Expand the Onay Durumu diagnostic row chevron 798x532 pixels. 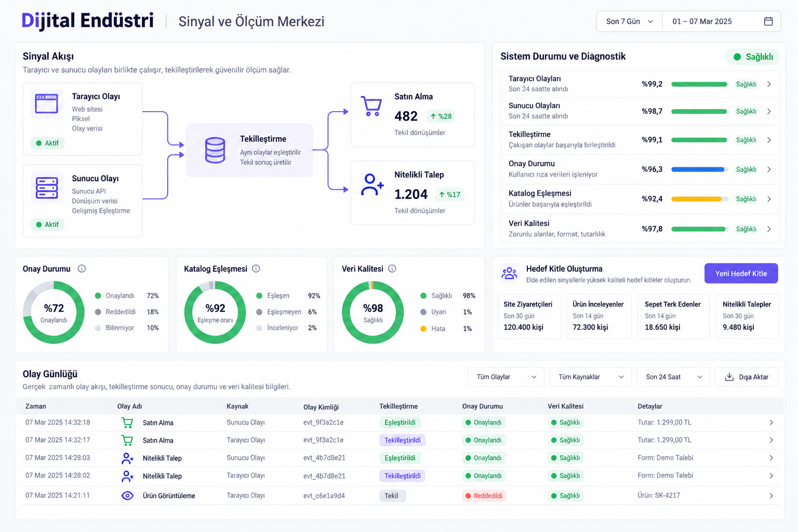tap(769, 169)
